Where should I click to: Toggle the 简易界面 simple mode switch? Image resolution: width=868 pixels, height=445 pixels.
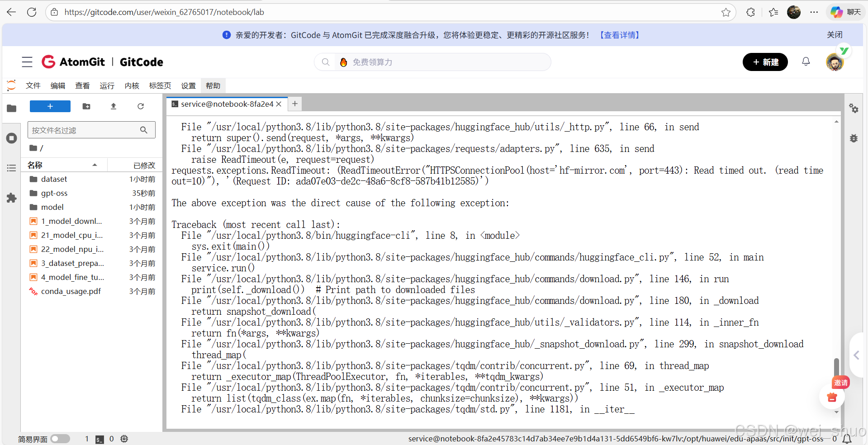pyautogui.click(x=60, y=439)
